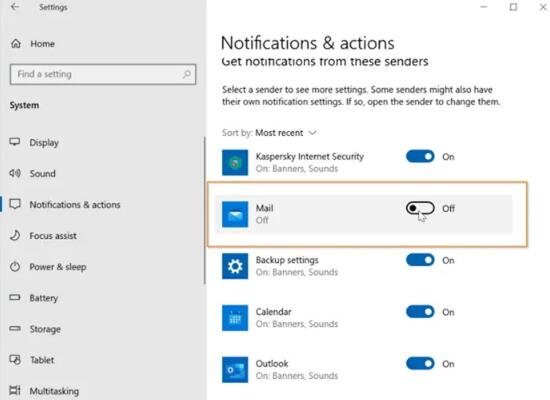Click the Find a setting search box
The image size is (550, 400).
pos(103,74)
